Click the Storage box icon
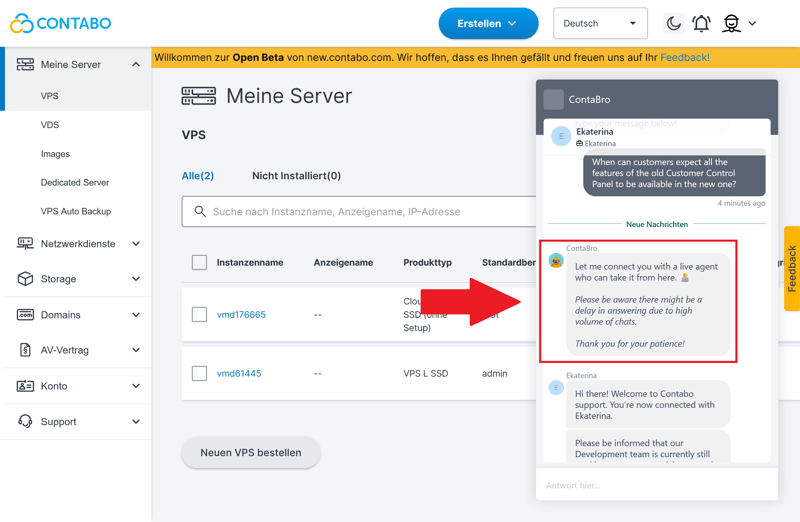Image resolution: width=800 pixels, height=522 pixels. (x=25, y=279)
